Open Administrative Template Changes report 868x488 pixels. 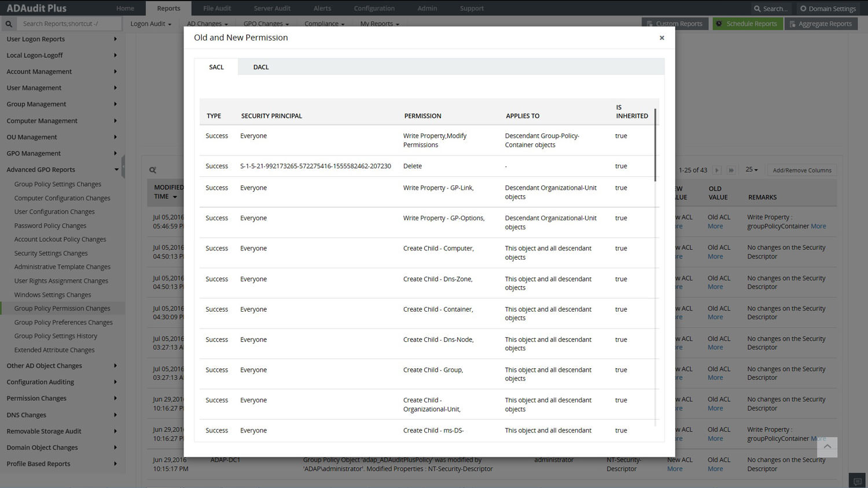[62, 267]
